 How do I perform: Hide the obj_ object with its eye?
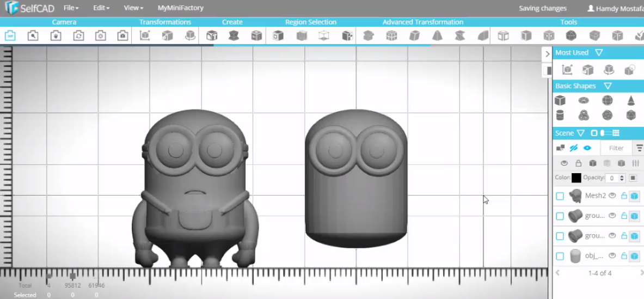(612, 255)
